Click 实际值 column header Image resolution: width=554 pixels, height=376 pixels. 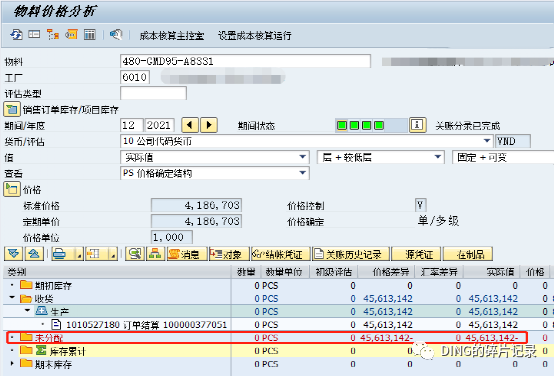[492, 272]
